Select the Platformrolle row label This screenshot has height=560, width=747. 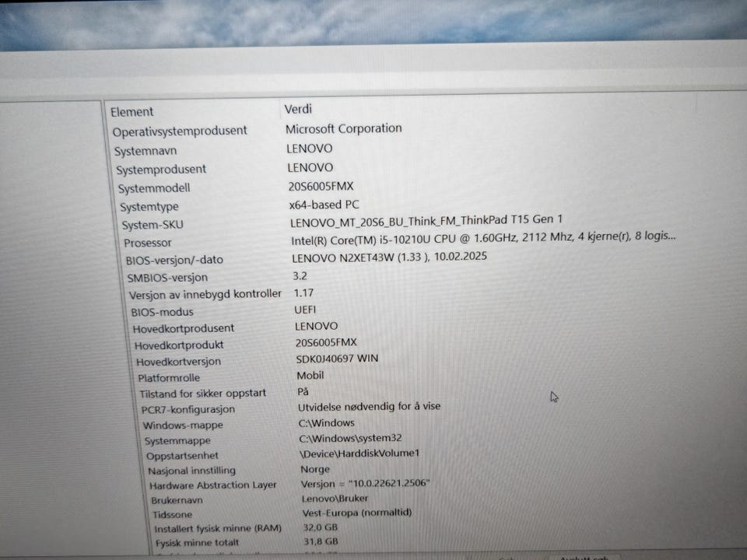click(169, 378)
